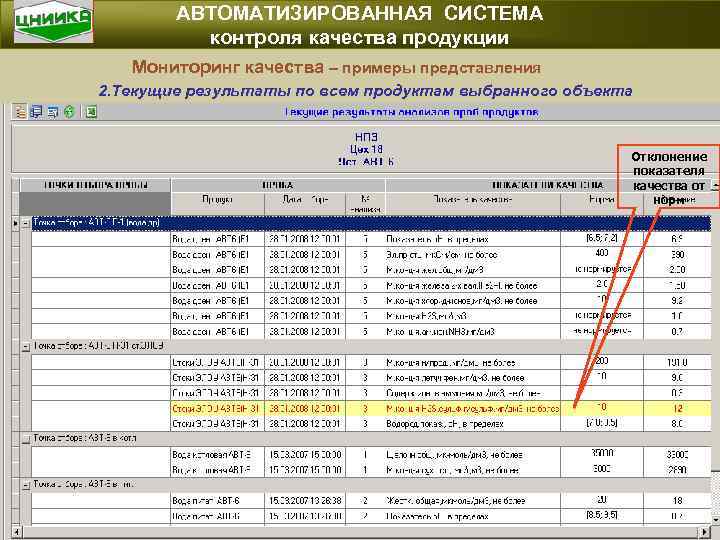Export table with the Excel icon

click(91, 112)
